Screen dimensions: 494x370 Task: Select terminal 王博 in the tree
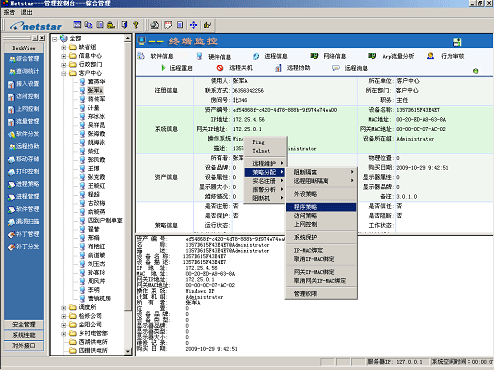pos(93,168)
